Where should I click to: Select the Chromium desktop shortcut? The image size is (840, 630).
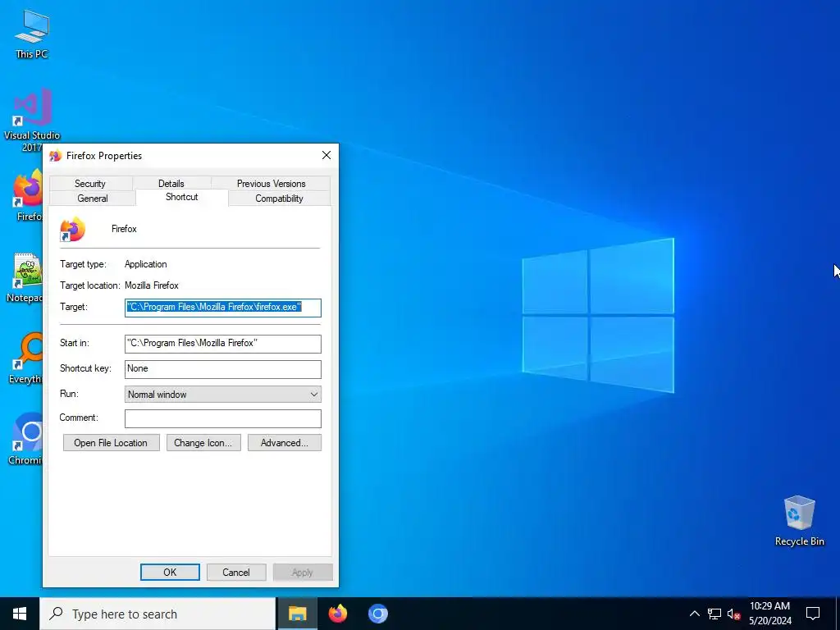tap(27, 438)
